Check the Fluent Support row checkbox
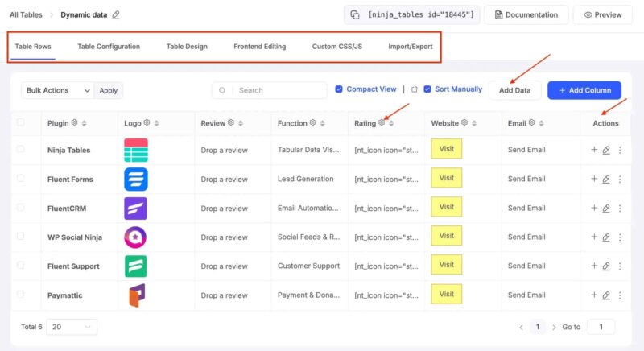Image resolution: width=644 pixels, height=351 pixels. tap(21, 265)
